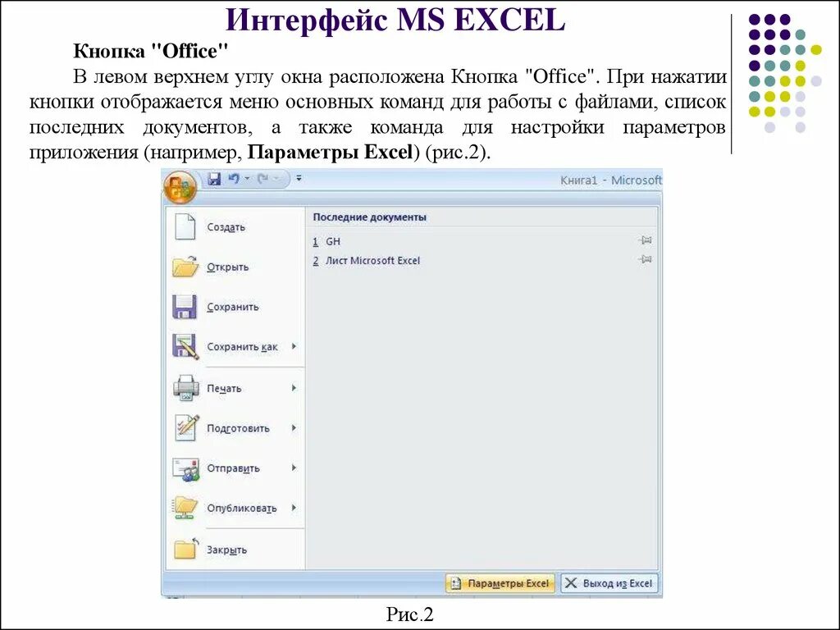Click the round Office button

coord(180,188)
